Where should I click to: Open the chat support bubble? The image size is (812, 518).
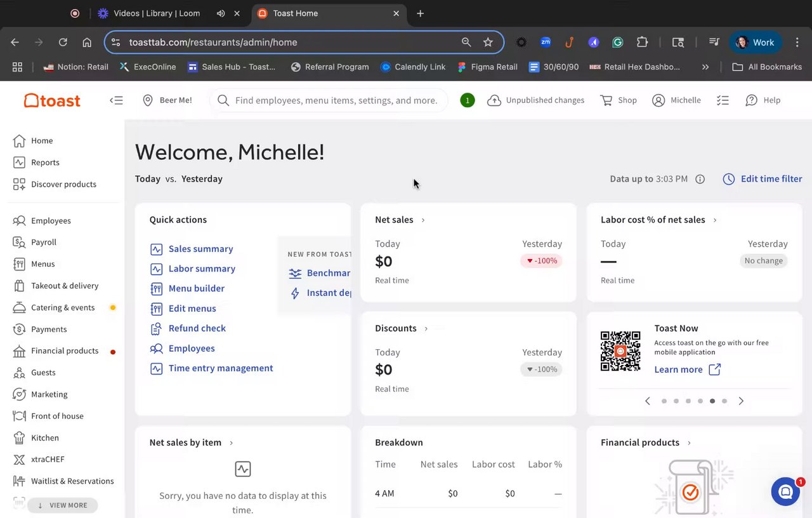(785, 491)
